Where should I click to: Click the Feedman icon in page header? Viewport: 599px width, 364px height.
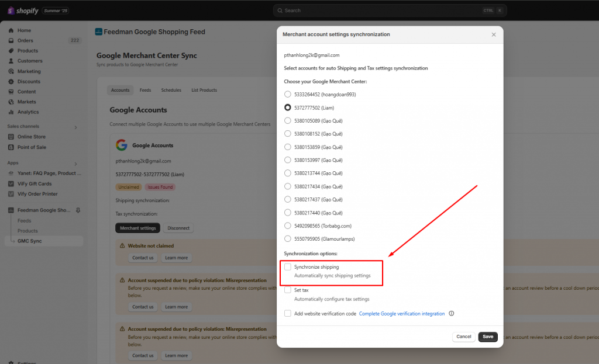(98, 32)
